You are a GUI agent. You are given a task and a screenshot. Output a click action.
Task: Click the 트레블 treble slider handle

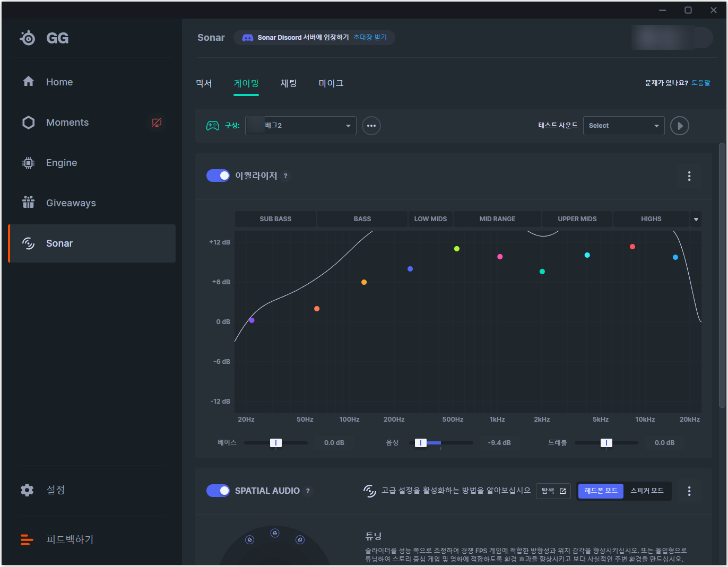point(606,443)
